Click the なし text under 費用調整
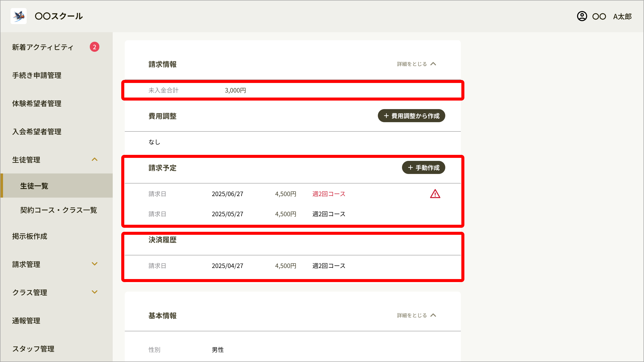The width and height of the screenshot is (644, 362). [154, 142]
